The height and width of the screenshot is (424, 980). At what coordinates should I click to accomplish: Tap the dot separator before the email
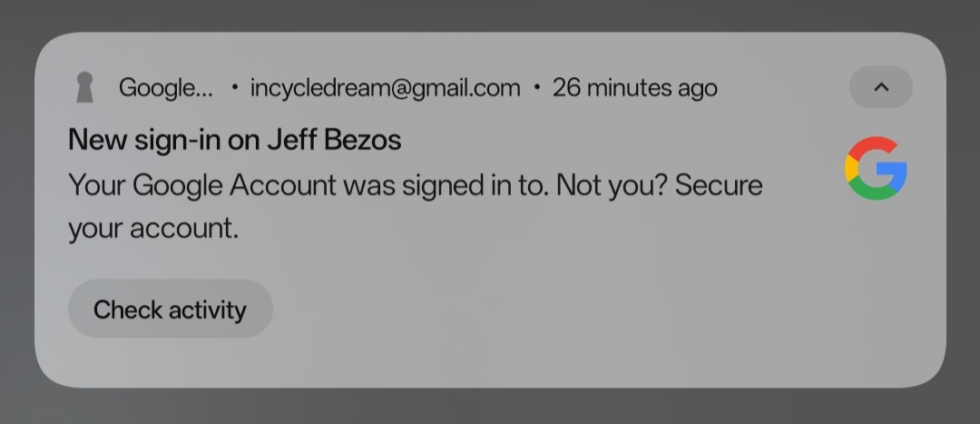point(235,88)
